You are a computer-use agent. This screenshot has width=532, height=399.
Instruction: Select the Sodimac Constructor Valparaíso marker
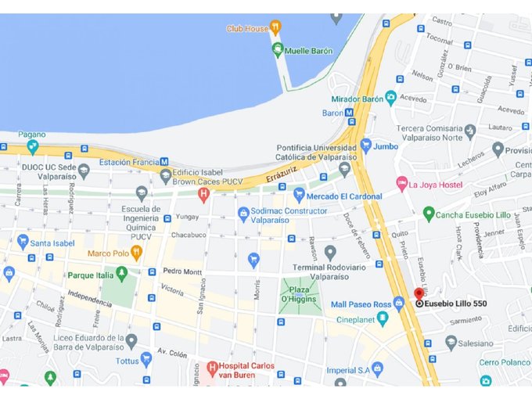click(243, 215)
